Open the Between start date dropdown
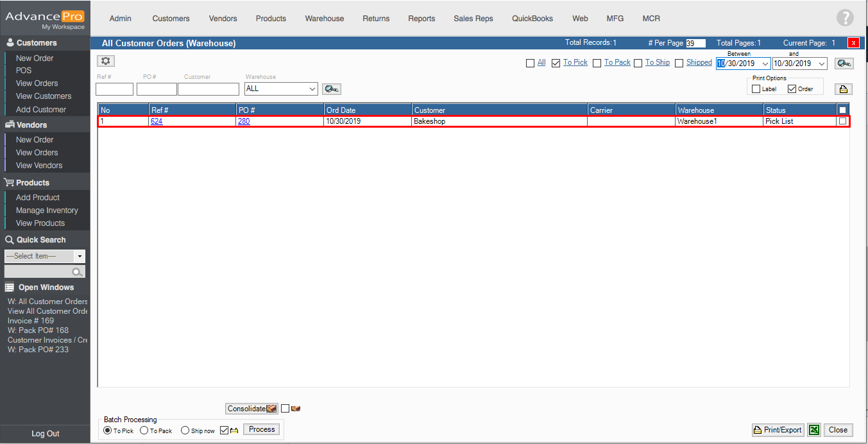Viewport: 868px width, 444px height. click(x=765, y=64)
